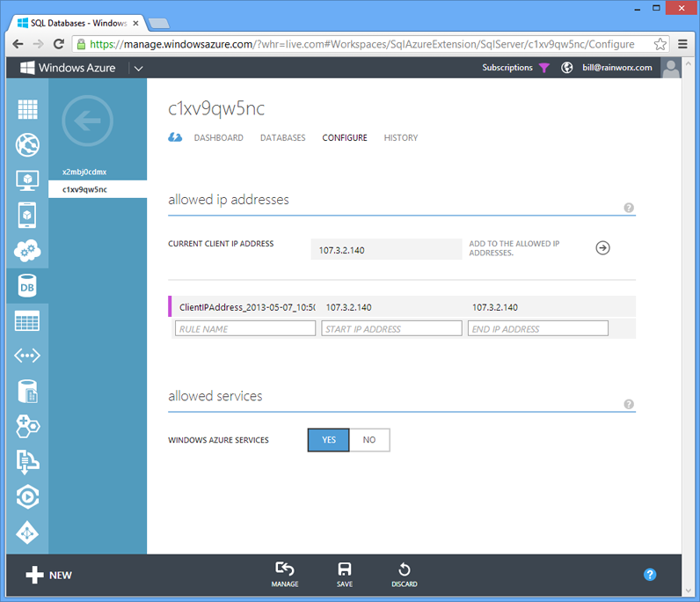
Task: Set Windows Azure Services to YES
Action: pyautogui.click(x=329, y=440)
